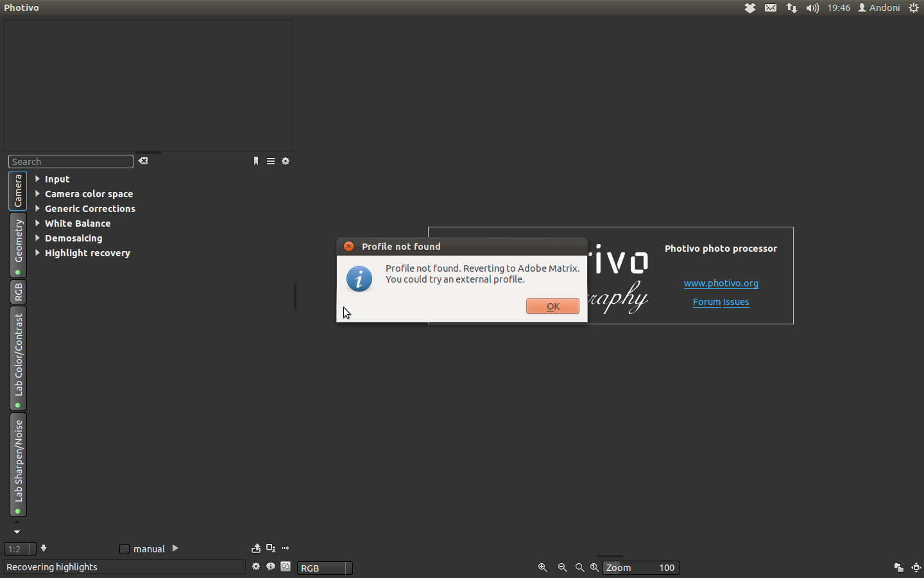
Task: Expand more tabs with the small down arrow below the tabs
Action: 17,532
